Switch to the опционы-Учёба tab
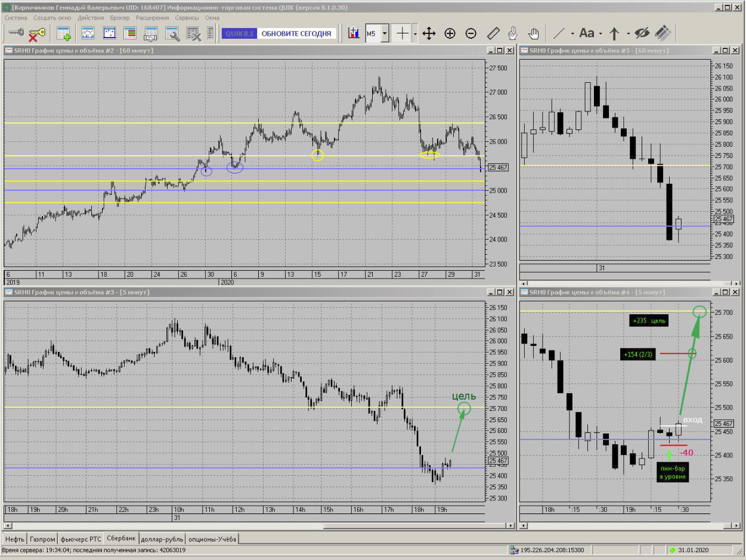 (212, 539)
